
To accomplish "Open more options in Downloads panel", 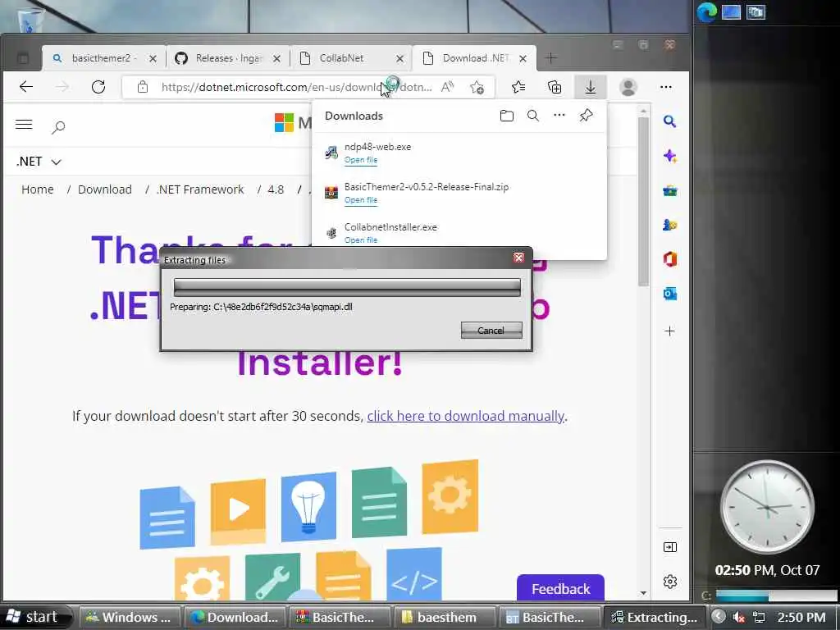I will pos(559,115).
